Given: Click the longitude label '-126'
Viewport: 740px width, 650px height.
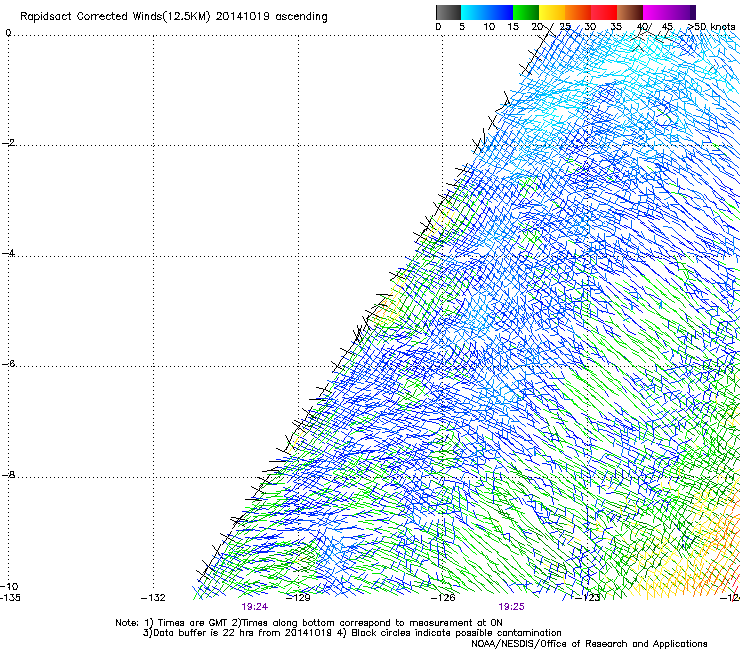Looking at the screenshot, I should tap(443, 598).
